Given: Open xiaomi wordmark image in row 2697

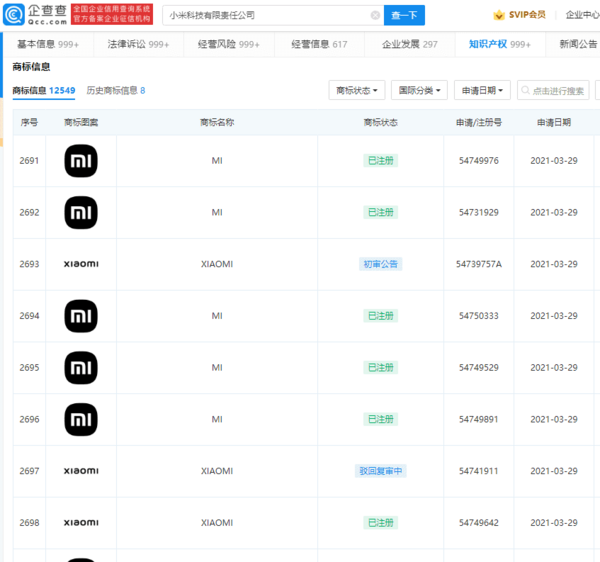Looking at the screenshot, I should (x=81, y=471).
